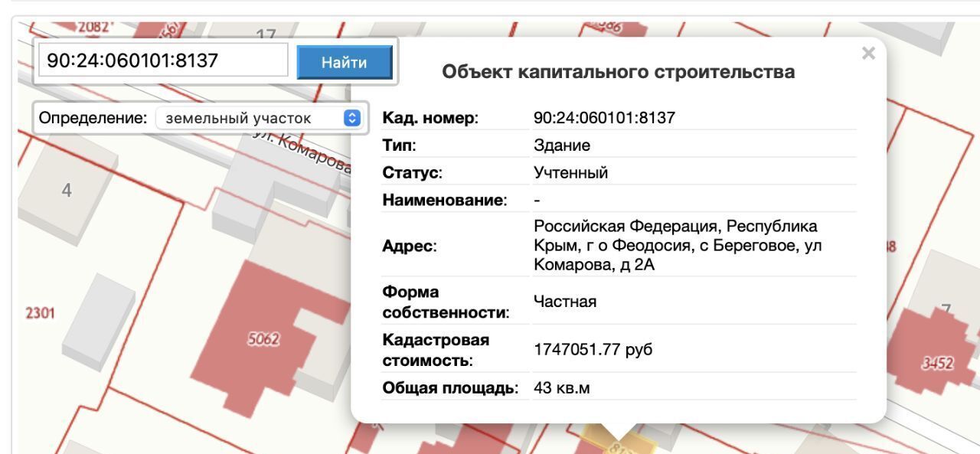Close the object info popup

(868, 54)
